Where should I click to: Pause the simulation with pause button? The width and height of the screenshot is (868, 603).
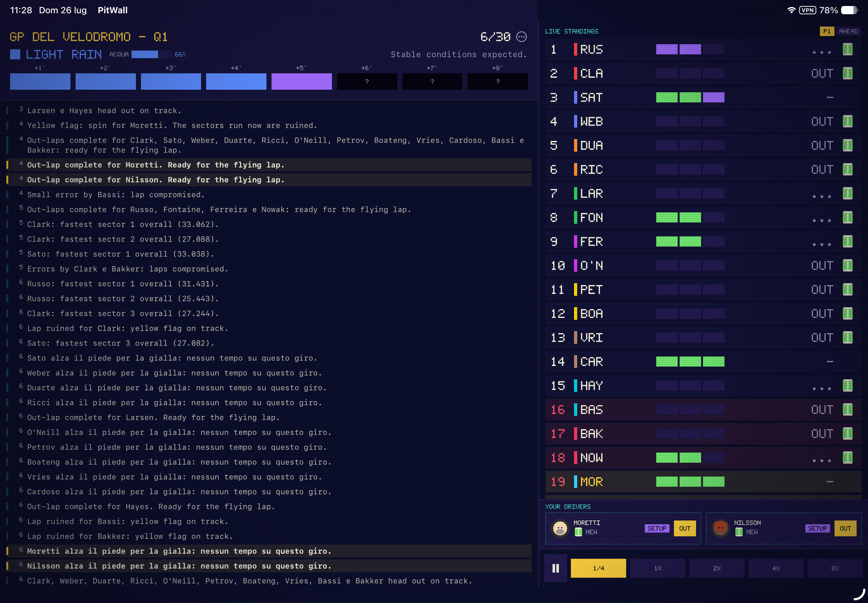click(555, 568)
